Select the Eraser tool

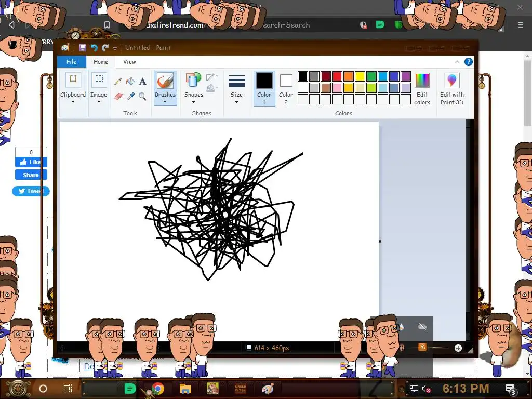118,96
